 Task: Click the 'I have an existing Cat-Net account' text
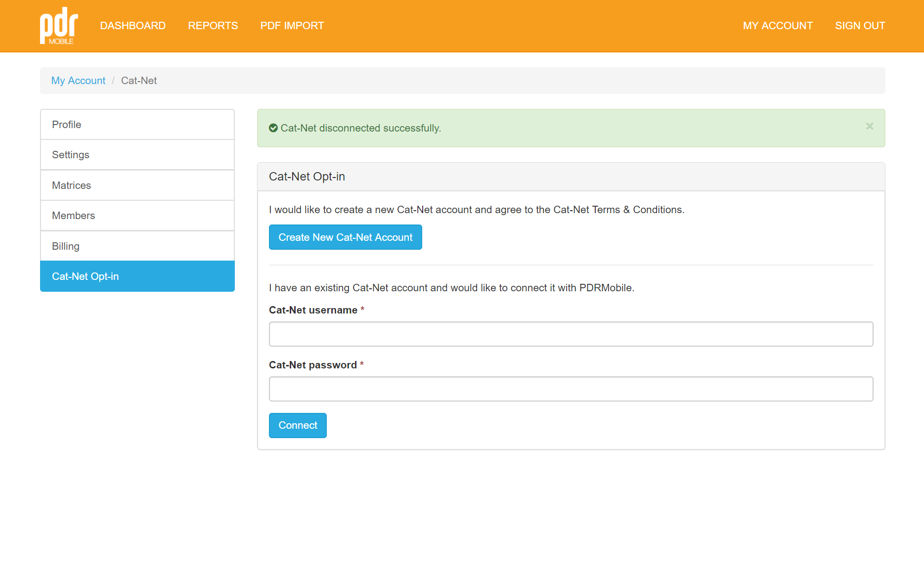[x=451, y=288]
